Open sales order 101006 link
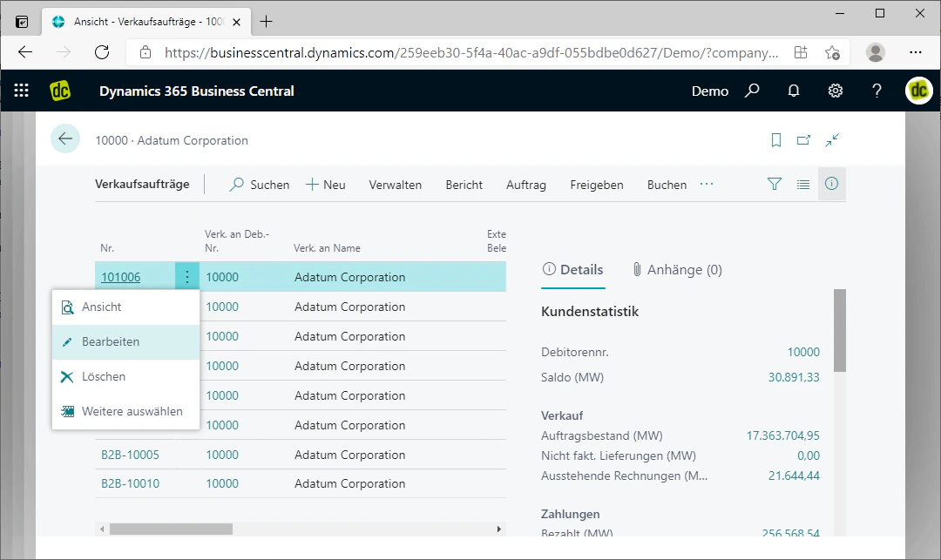 point(120,277)
